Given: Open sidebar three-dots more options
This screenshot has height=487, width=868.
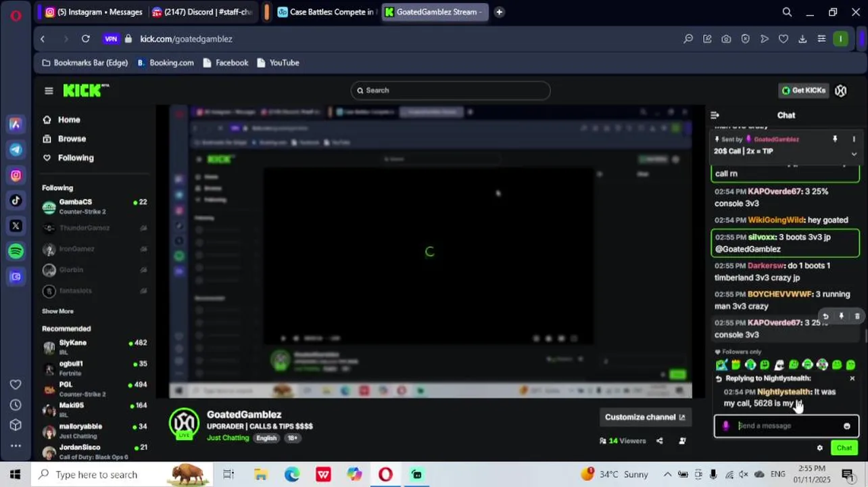Looking at the screenshot, I should pos(16,446).
